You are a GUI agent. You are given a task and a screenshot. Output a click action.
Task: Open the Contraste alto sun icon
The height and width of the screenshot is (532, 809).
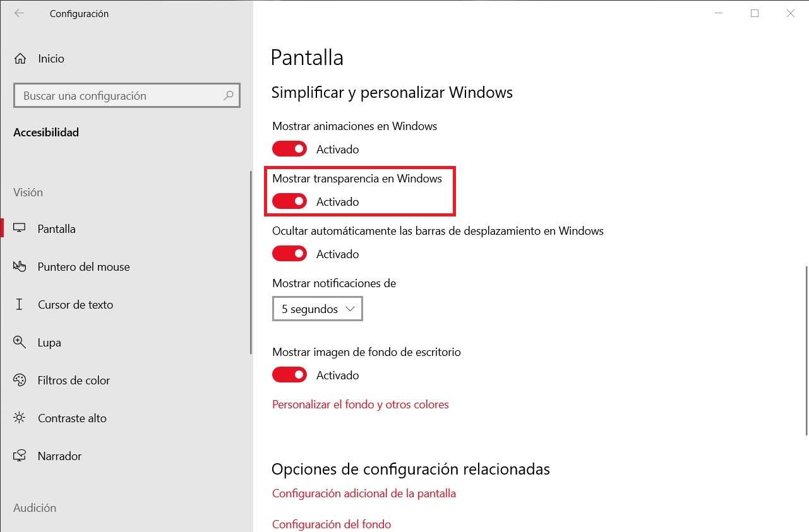point(20,418)
